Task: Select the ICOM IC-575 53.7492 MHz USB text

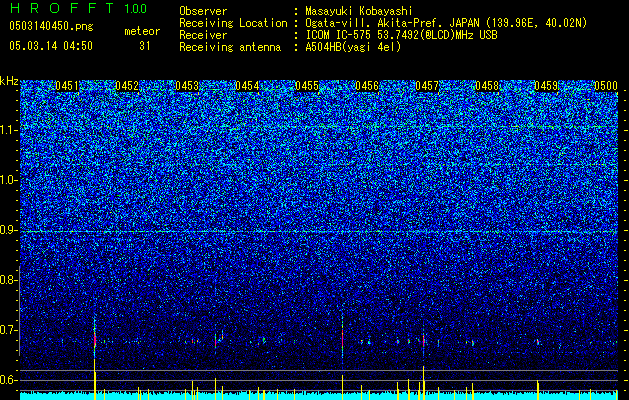Action: pos(401,35)
